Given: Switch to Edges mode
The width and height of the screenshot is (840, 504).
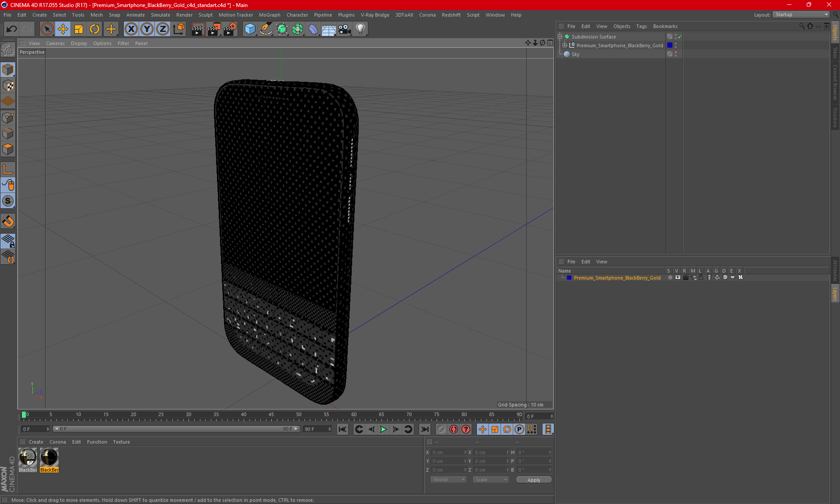Looking at the screenshot, I should pos(8,133).
